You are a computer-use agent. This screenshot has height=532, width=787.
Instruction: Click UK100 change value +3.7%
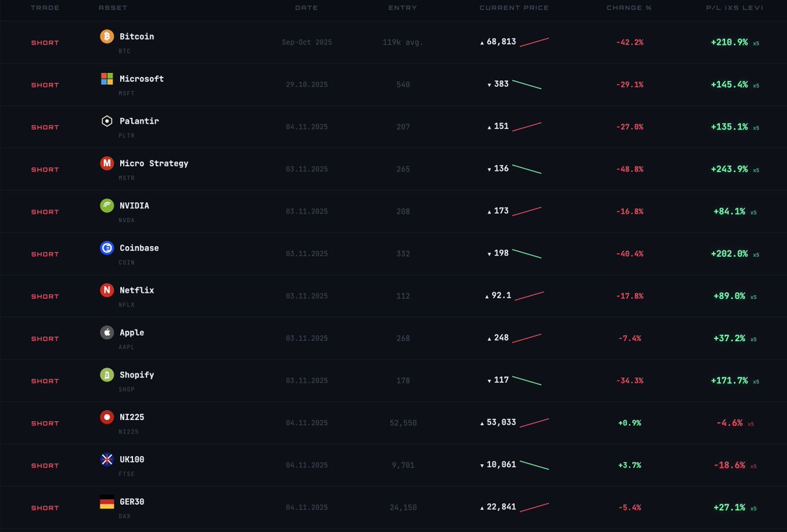pyautogui.click(x=630, y=465)
